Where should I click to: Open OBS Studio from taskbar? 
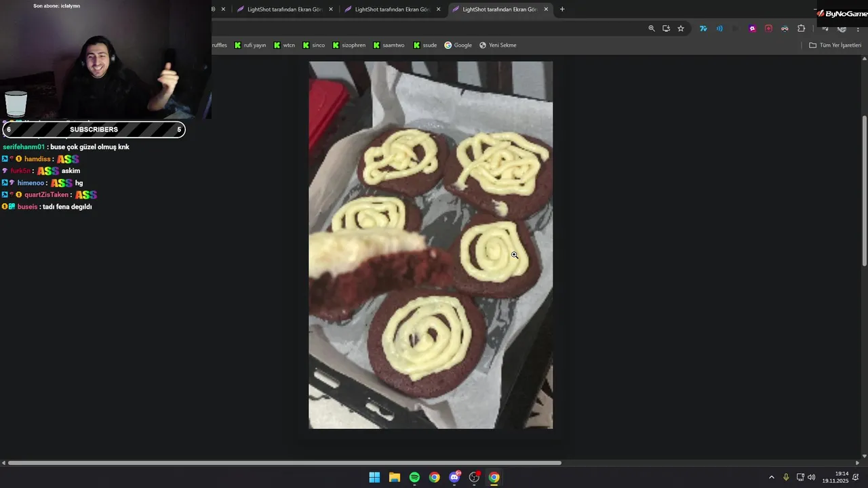pos(474,477)
